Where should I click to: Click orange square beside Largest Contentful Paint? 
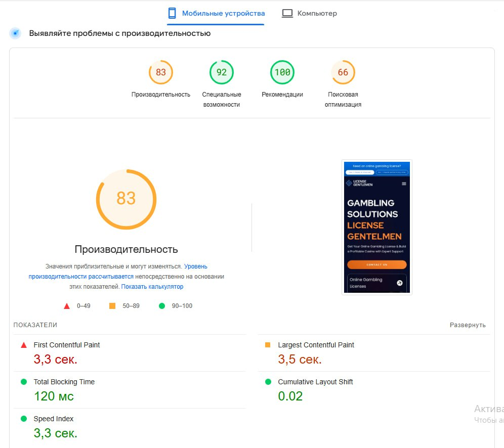(x=268, y=345)
